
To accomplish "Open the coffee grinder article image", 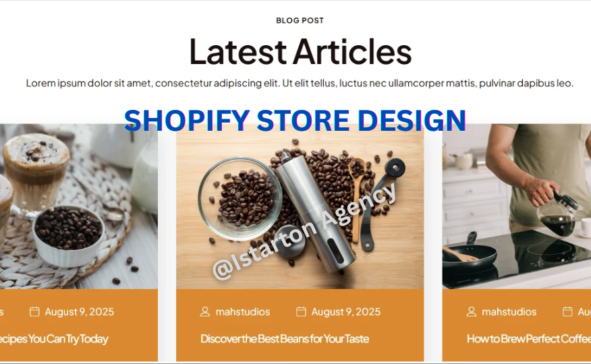I will point(300,206).
